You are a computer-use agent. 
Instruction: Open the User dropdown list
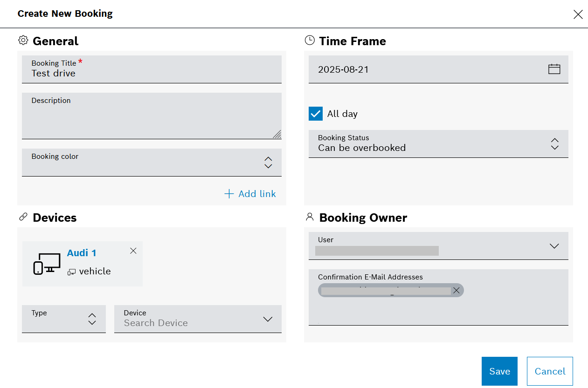554,246
